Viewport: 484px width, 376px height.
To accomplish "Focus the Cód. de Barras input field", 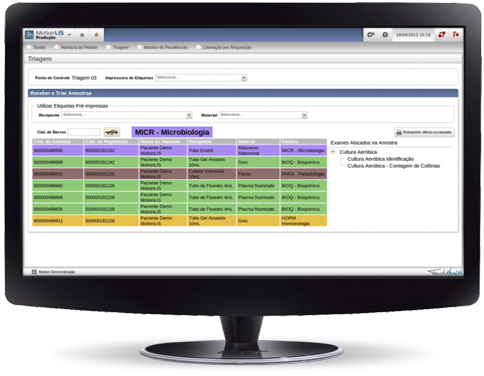I will (84, 132).
